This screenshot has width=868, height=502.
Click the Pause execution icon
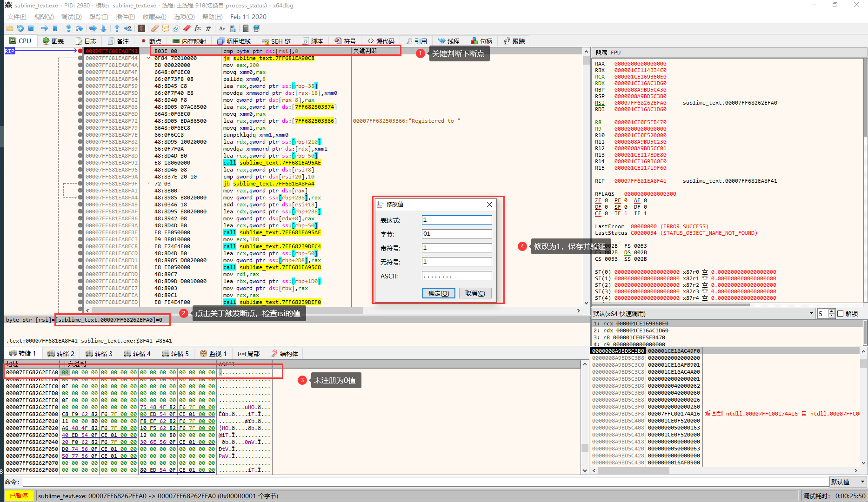coord(55,28)
